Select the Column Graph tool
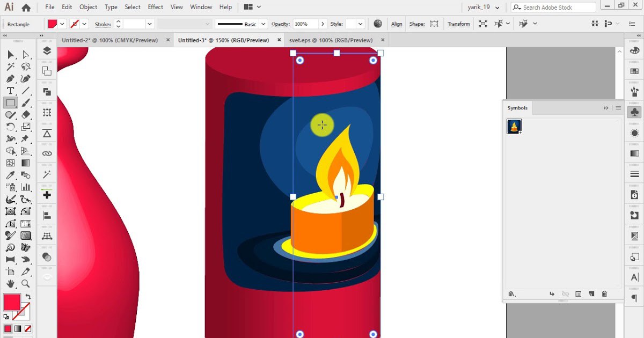Screen dimensions: 644x338 click(26, 187)
